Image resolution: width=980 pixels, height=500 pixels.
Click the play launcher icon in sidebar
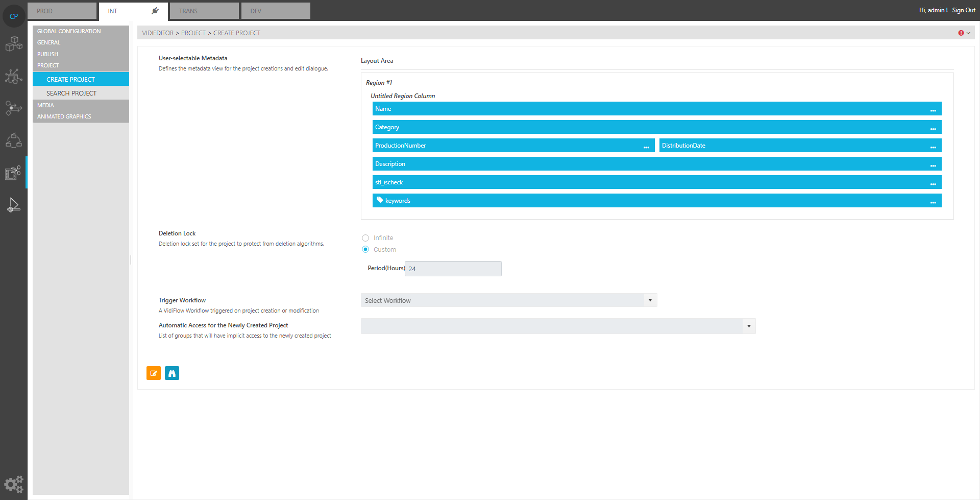pos(14,205)
